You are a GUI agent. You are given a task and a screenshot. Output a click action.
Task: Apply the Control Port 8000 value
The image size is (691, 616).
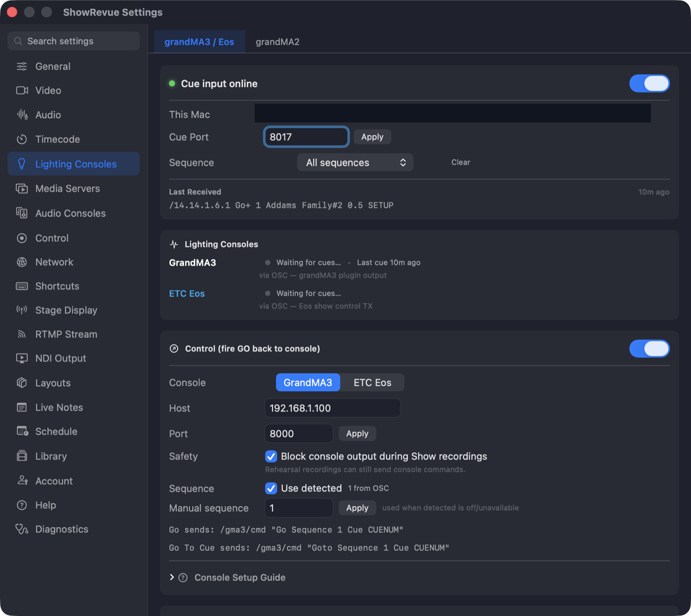[357, 434]
